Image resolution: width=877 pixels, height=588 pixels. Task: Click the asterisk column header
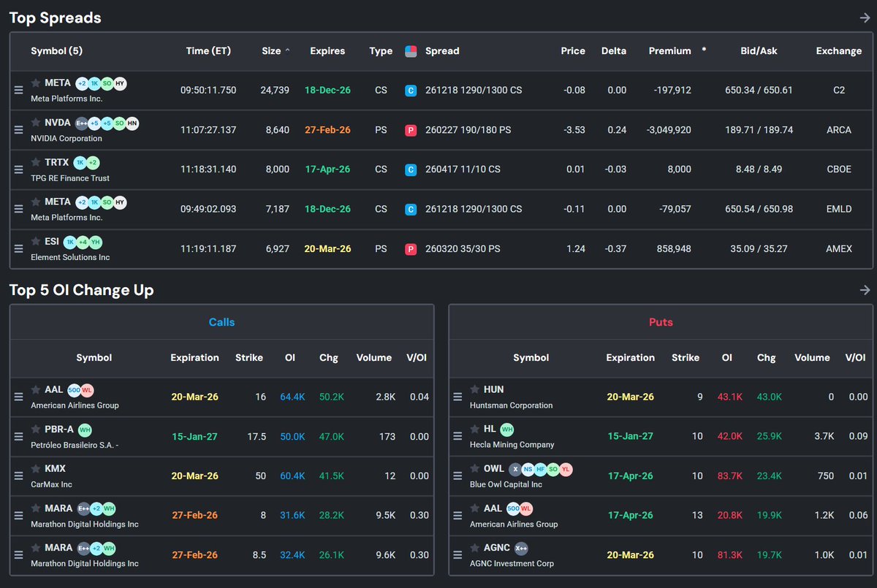[704, 50]
